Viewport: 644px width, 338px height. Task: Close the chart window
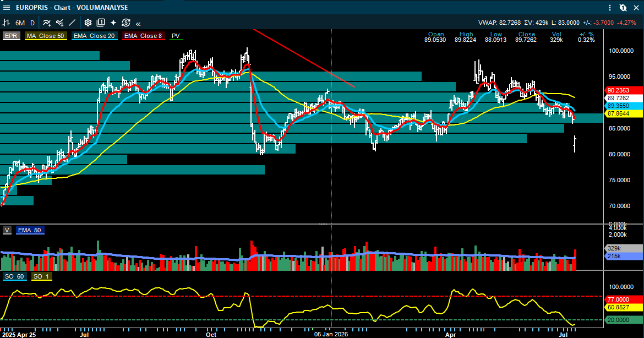click(x=636, y=7)
